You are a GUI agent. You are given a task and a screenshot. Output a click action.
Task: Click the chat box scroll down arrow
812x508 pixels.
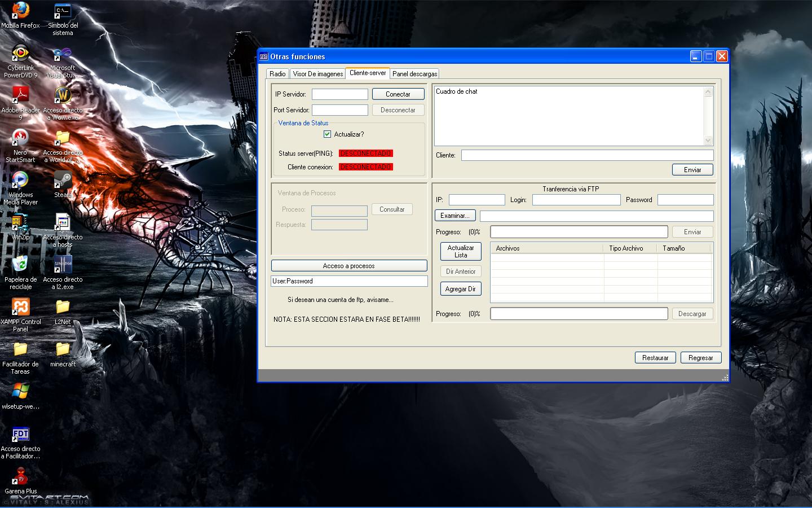[x=709, y=141]
